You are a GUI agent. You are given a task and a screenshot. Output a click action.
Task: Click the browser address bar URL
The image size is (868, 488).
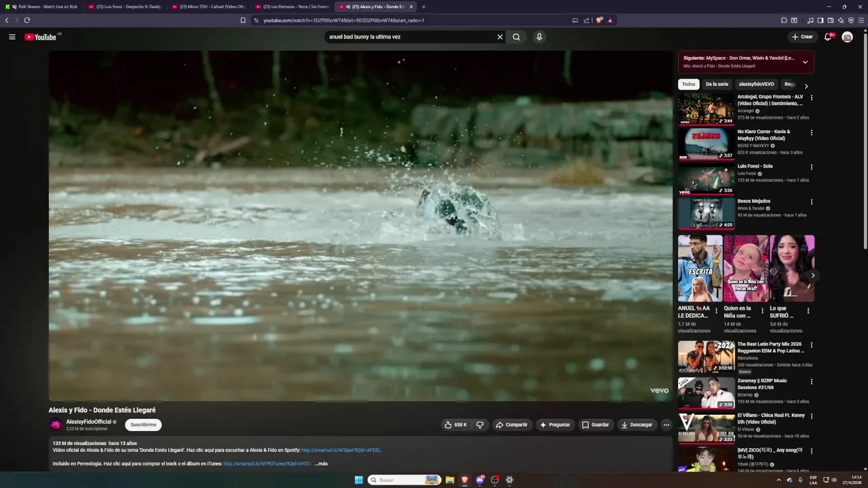click(344, 20)
